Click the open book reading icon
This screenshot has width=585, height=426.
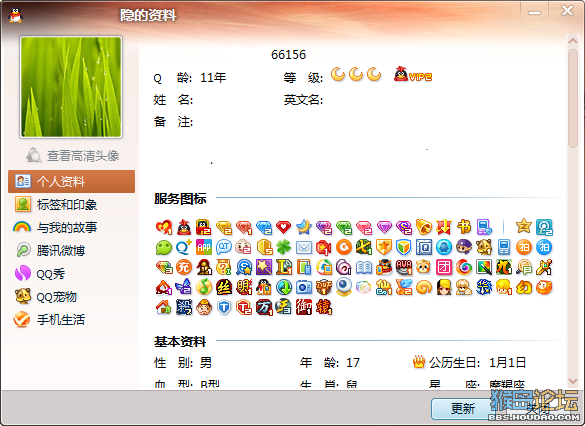[364, 267]
